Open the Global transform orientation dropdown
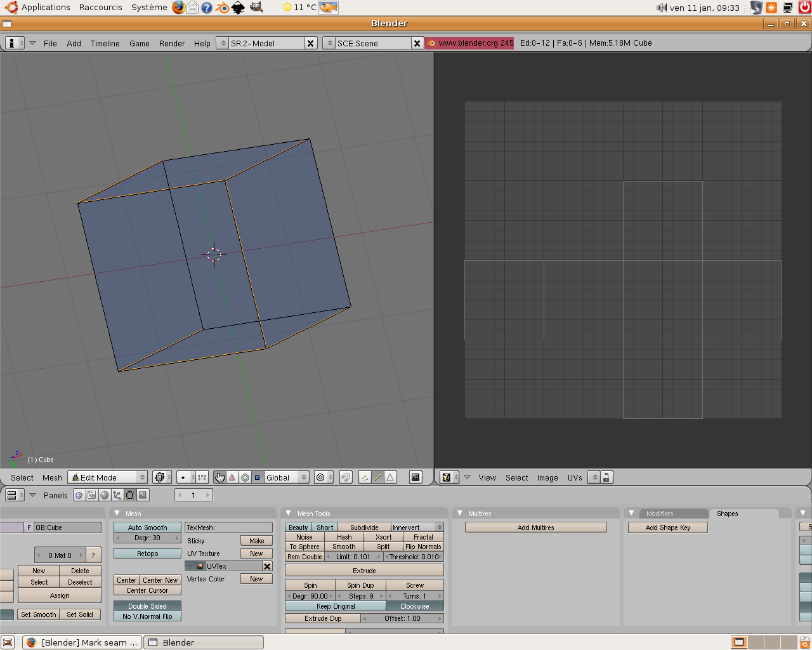The height and width of the screenshot is (650, 812). coord(285,477)
